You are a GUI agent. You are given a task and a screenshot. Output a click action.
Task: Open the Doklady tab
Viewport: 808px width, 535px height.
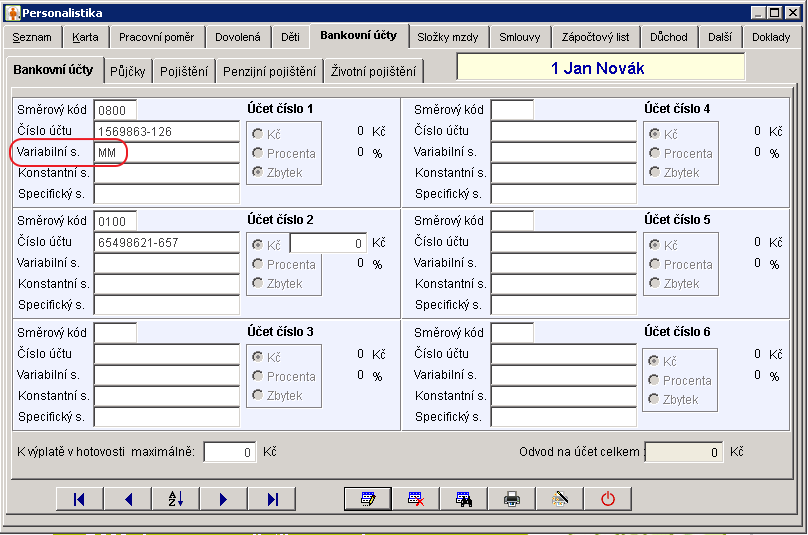pos(771,37)
